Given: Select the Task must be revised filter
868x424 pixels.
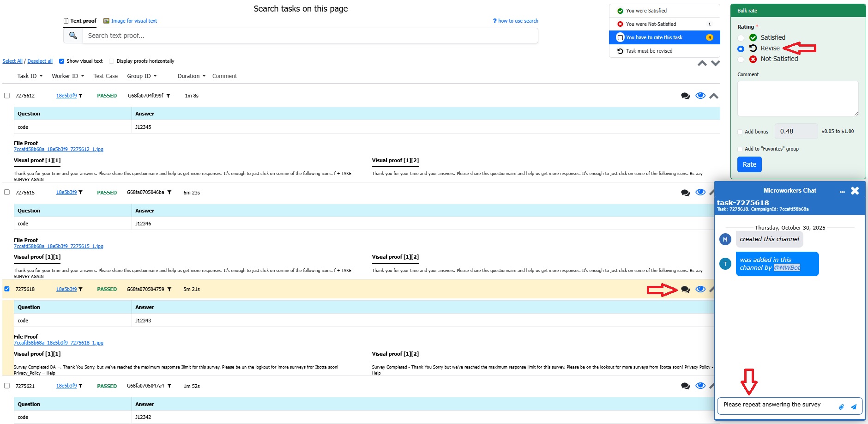Looking at the screenshot, I should click(x=649, y=51).
